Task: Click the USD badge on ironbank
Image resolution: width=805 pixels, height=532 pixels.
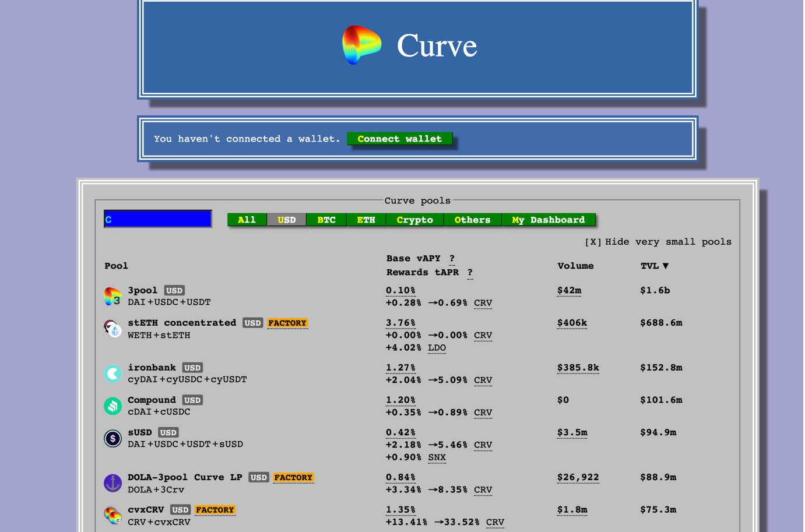Action: pyautogui.click(x=192, y=368)
